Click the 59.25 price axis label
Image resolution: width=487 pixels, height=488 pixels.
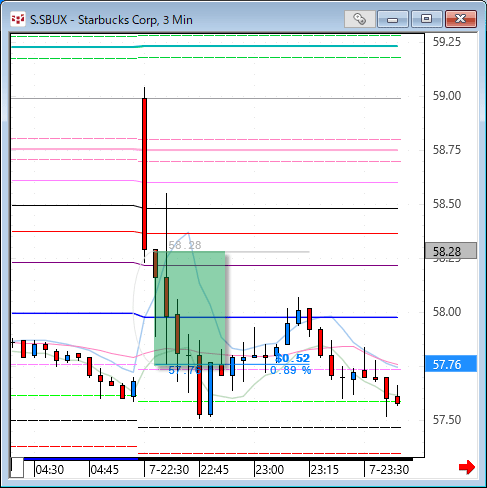click(447, 42)
